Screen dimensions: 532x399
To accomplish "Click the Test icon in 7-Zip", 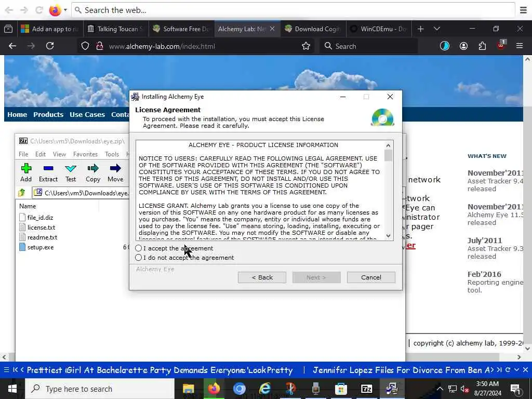I will [71, 172].
